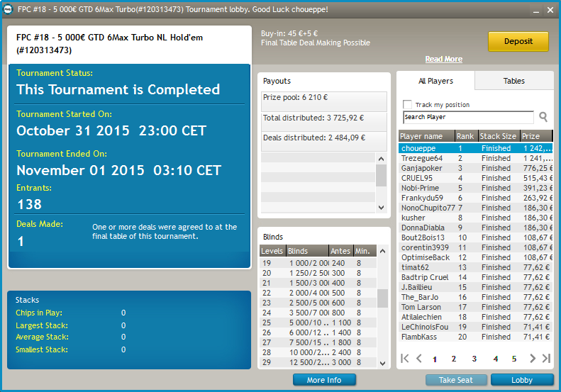Select player row The_BarJo
This screenshot has height=392, width=561.
(475, 297)
